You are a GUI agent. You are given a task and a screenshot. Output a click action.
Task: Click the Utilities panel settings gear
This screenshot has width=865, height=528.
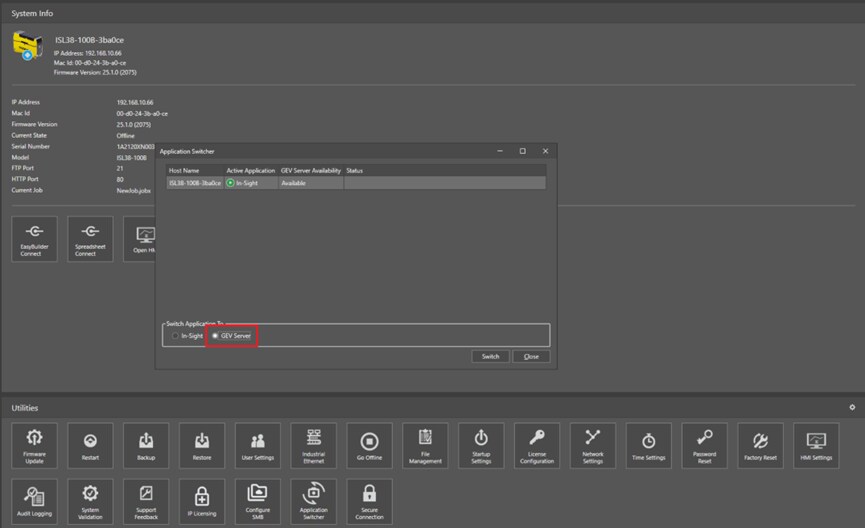(x=852, y=407)
